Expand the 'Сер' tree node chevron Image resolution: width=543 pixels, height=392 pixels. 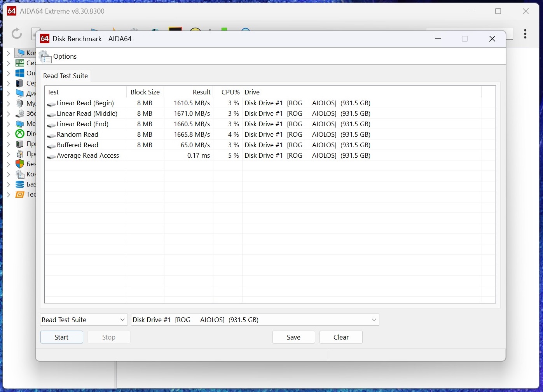(9, 83)
